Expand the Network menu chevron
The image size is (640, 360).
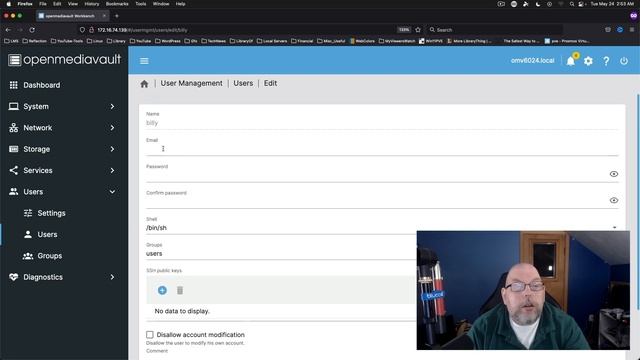point(112,128)
